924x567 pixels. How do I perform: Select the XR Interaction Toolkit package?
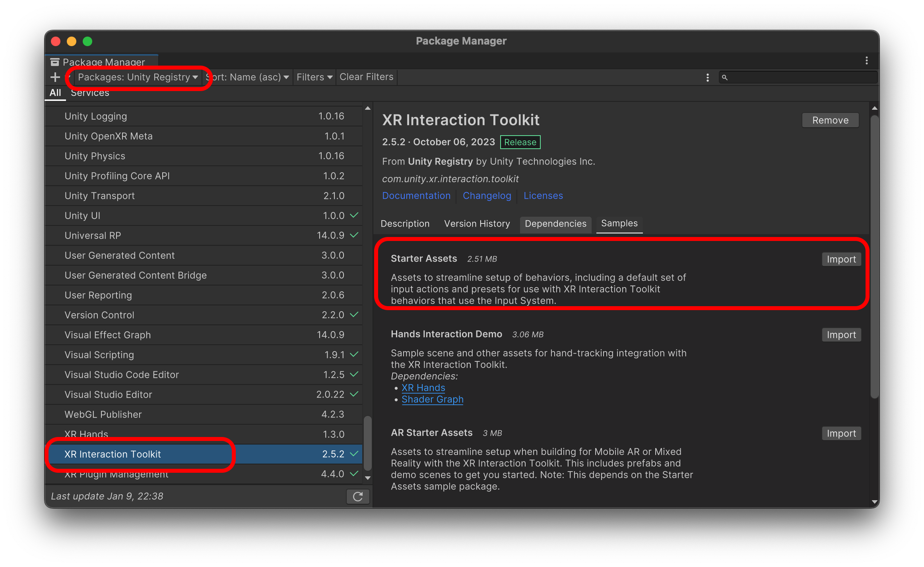[x=204, y=454]
